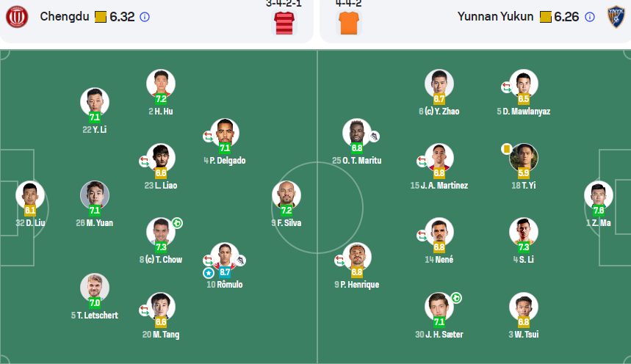The width and height of the screenshot is (631, 364).
Task: Click the Chengdu club crest
Action: tap(16, 16)
